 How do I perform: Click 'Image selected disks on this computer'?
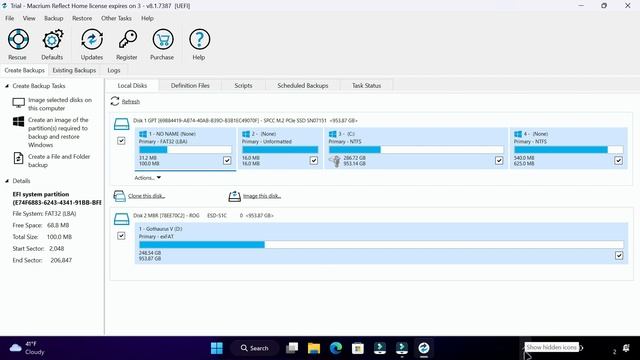(x=60, y=104)
